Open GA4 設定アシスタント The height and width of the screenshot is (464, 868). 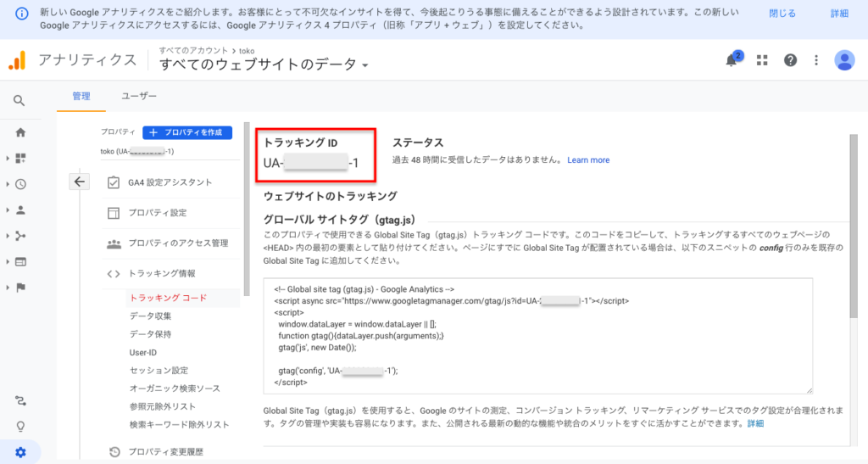170,182
